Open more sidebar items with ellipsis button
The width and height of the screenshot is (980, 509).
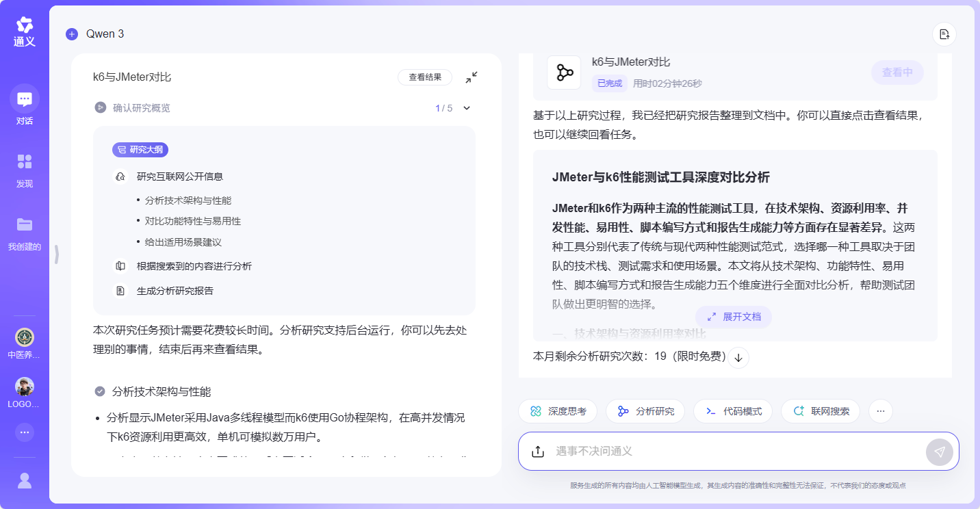25,432
